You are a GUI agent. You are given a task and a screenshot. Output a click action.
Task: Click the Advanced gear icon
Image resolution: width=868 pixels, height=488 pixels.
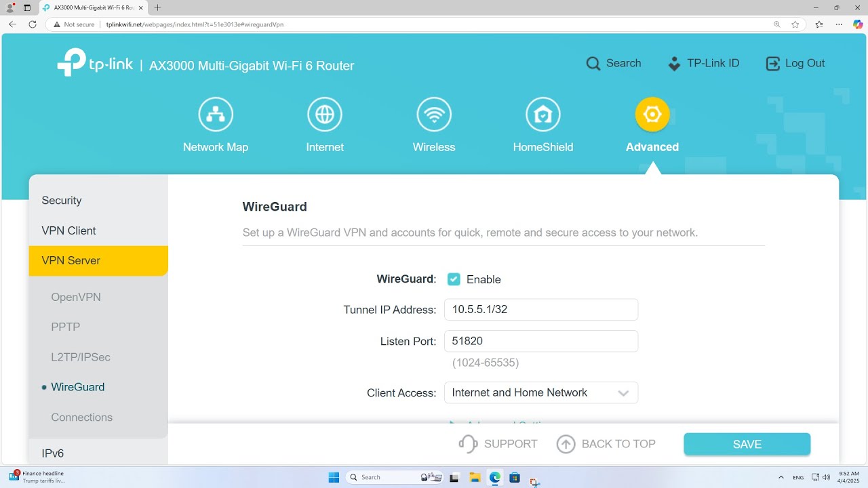click(x=652, y=115)
